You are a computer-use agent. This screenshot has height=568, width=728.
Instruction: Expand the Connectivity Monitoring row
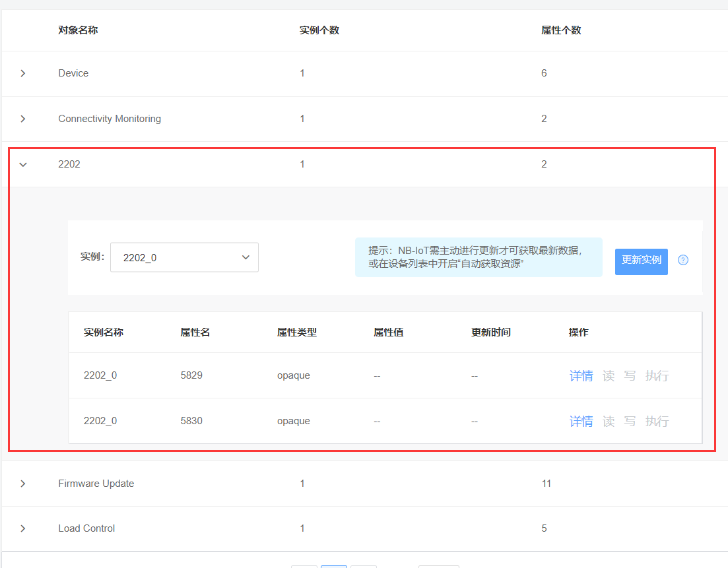coord(23,119)
